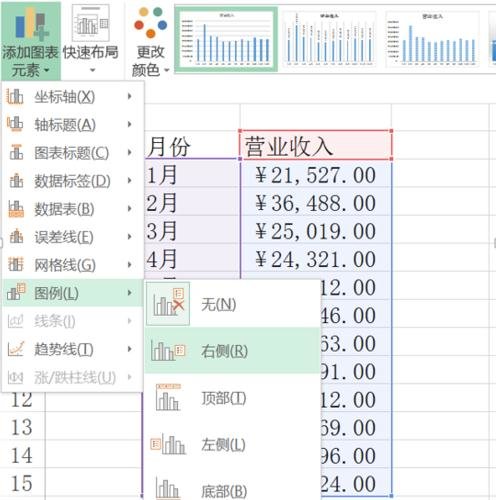This screenshot has height=500, width=496.
Task: Click the 轴标题(A) icon
Action: 15,124
